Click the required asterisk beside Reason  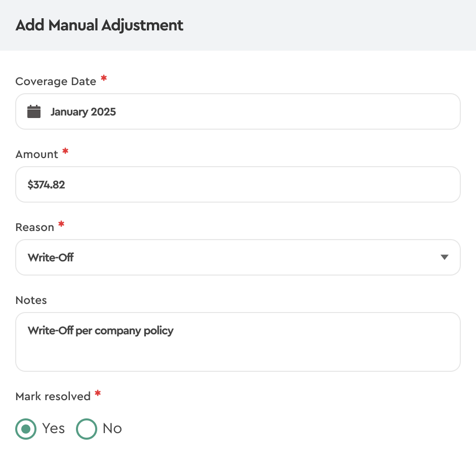click(61, 225)
